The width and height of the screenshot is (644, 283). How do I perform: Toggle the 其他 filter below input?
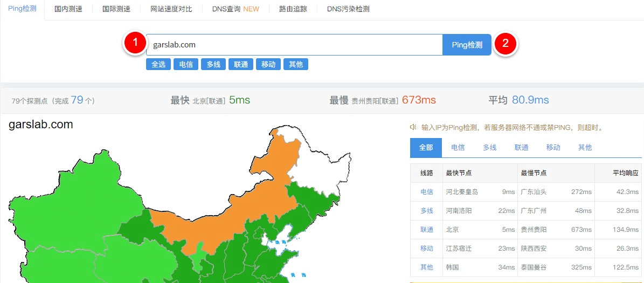click(296, 65)
